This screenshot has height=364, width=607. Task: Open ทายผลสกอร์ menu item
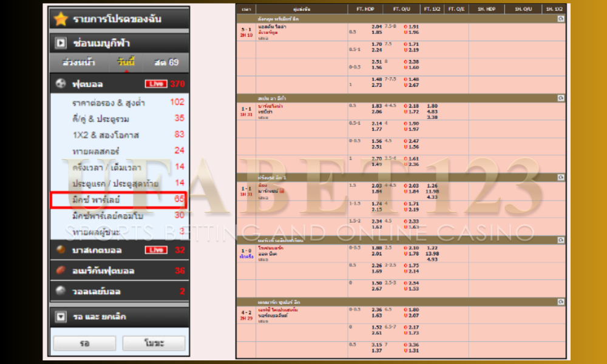(119, 151)
